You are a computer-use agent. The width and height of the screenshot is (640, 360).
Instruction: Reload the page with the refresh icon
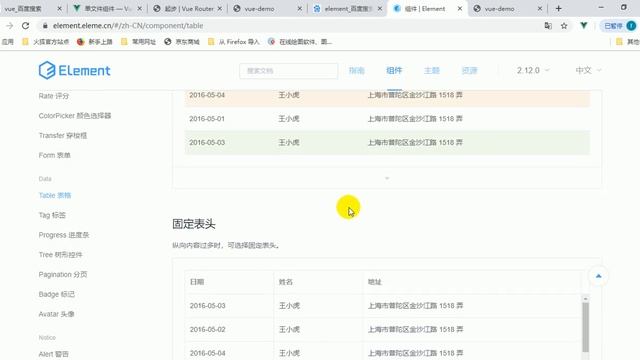coord(25,26)
